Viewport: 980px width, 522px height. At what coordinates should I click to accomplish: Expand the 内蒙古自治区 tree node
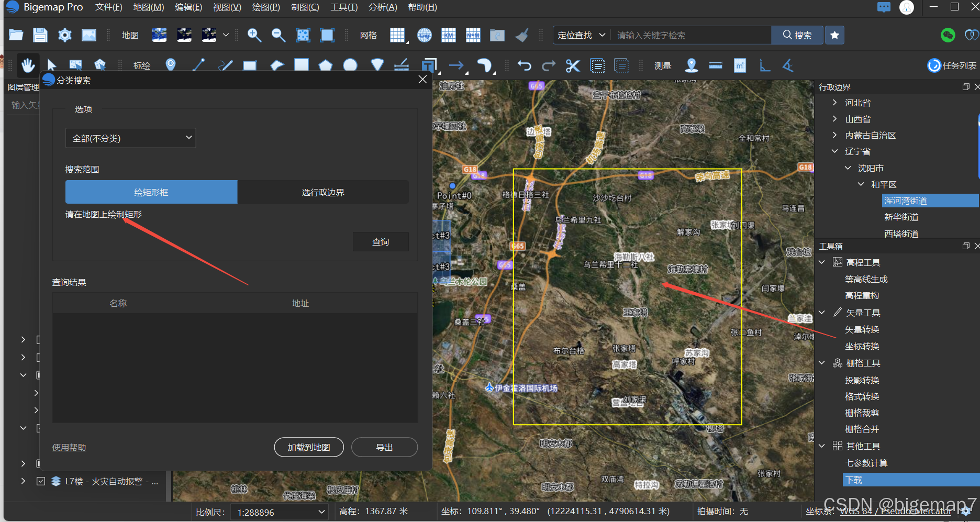[x=834, y=135]
